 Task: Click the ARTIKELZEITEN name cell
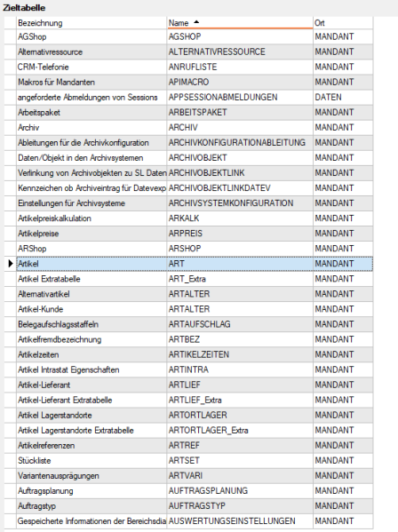240,354
